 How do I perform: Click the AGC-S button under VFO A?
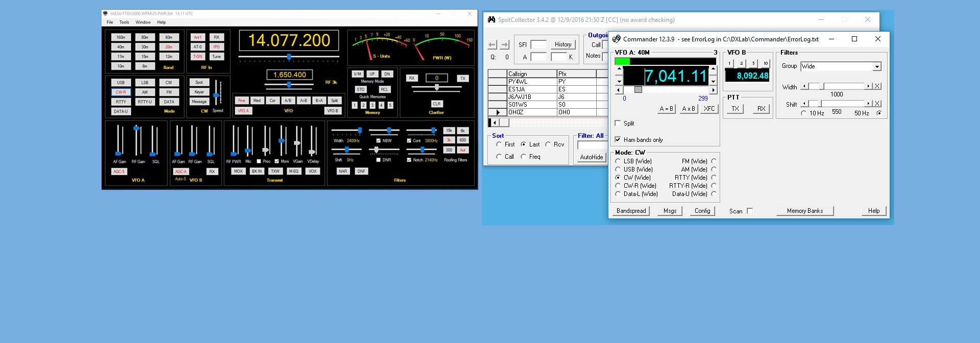tap(119, 171)
